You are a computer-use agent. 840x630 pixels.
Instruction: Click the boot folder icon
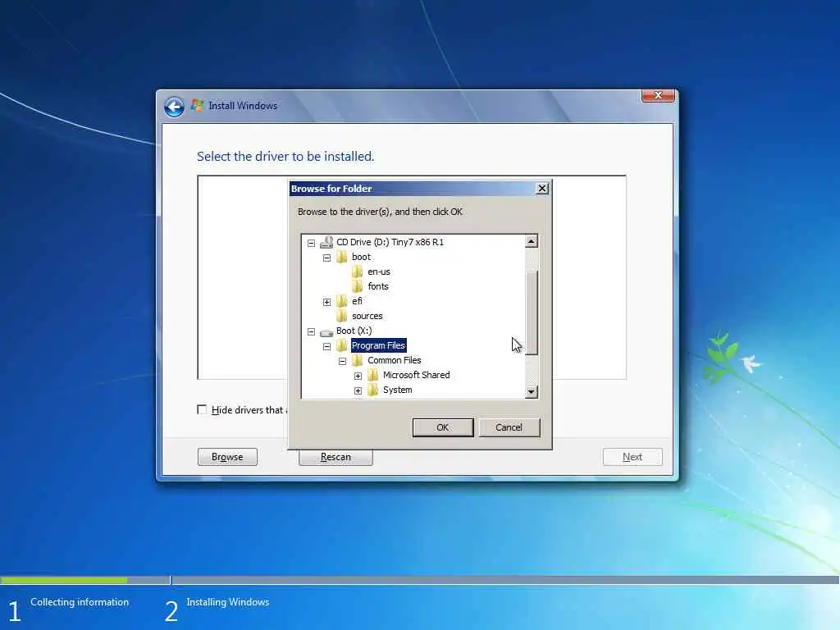coord(342,257)
